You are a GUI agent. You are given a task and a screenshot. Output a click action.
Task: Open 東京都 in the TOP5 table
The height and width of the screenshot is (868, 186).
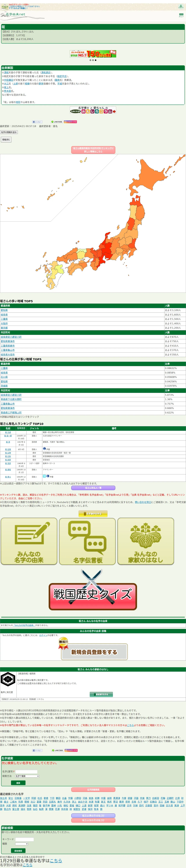[x=4, y=328]
